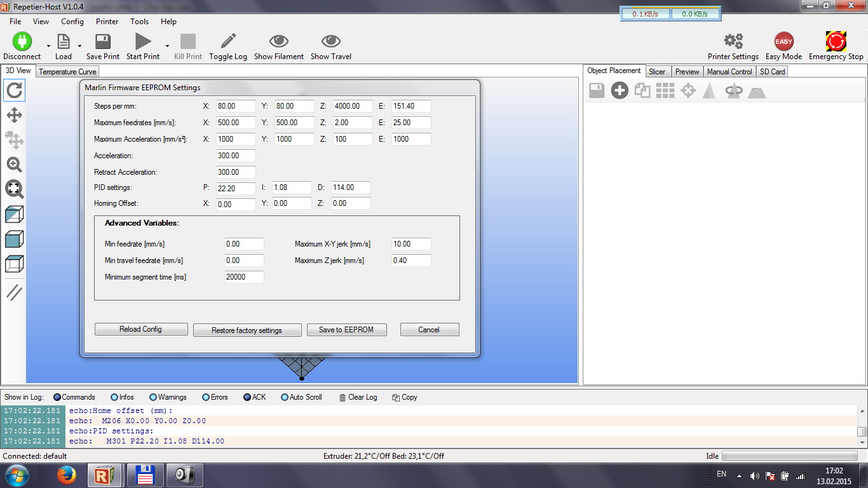Viewport: 868px width, 488px height.
Task: Toggle the Infos log filter
Action: pyautogui.click(x=123, y=397)
